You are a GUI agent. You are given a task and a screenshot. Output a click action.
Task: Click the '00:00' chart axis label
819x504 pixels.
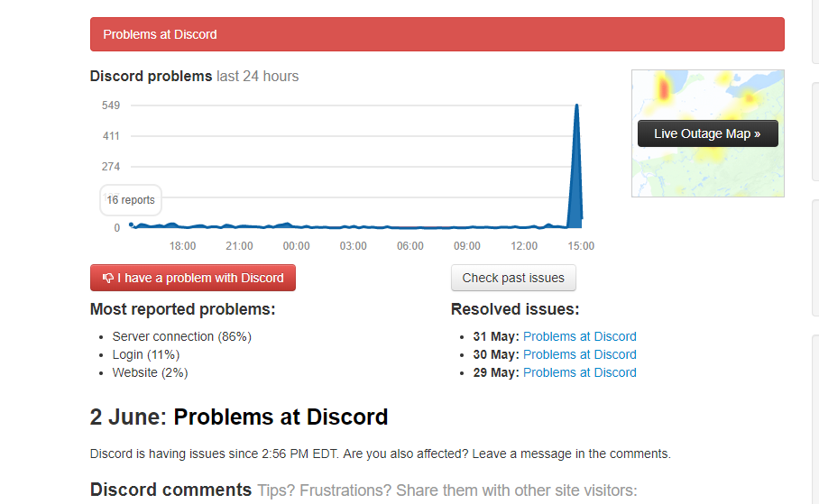[x=296, y=246]
